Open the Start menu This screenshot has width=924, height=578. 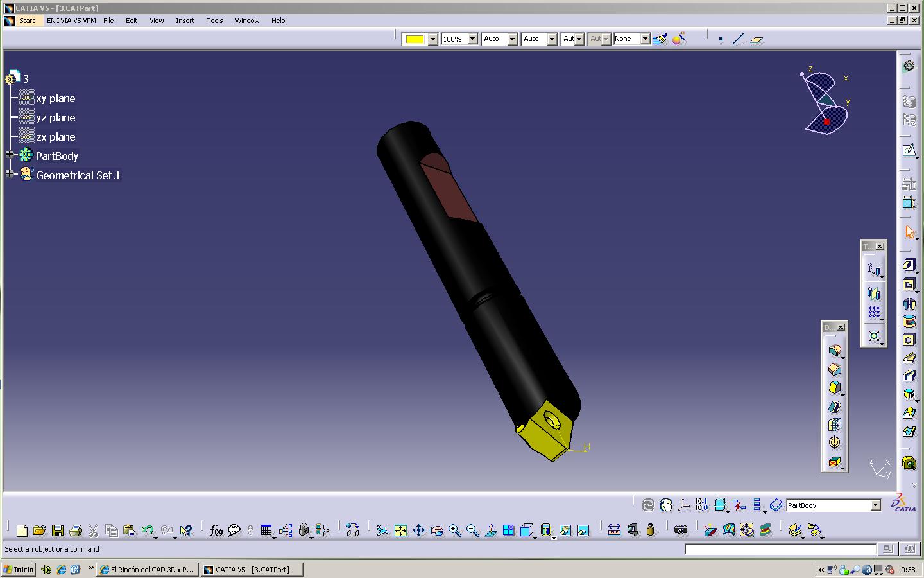[x=27, y=21]
